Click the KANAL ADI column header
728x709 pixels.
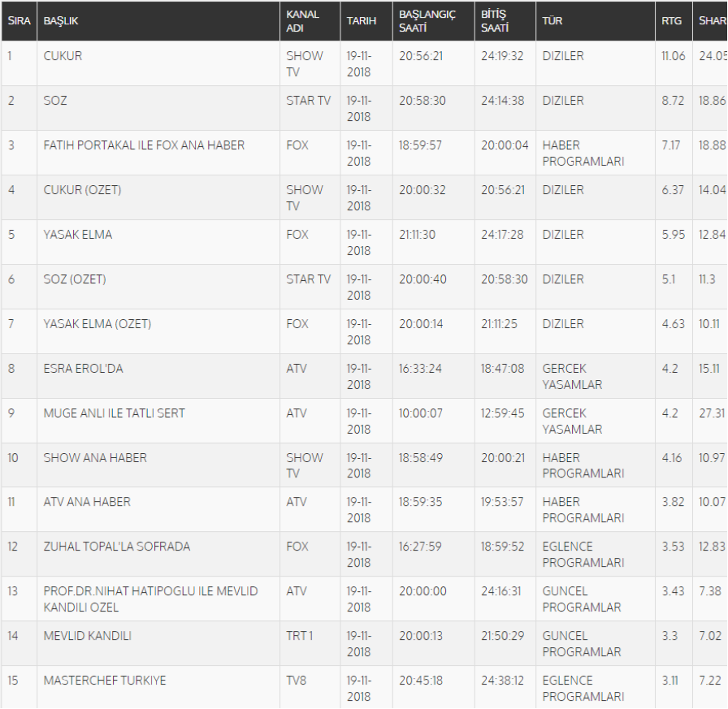(302, 20)
